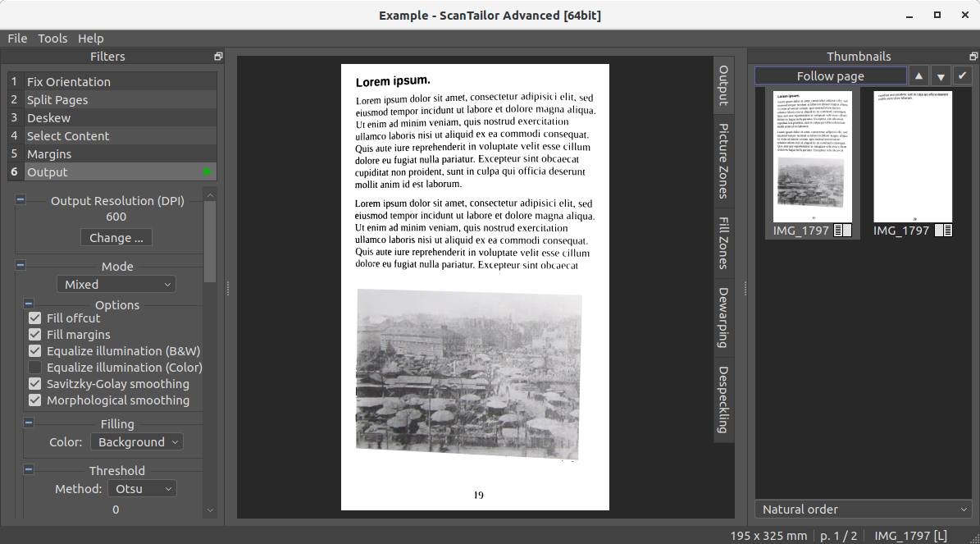Go to previous page with up arrow

point(918,76)
